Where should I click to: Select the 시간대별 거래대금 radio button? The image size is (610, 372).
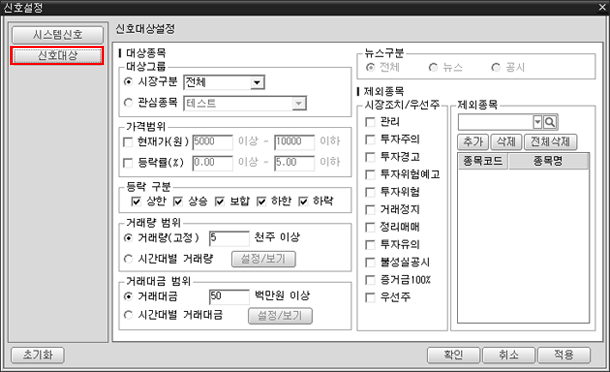pos(128,315)
